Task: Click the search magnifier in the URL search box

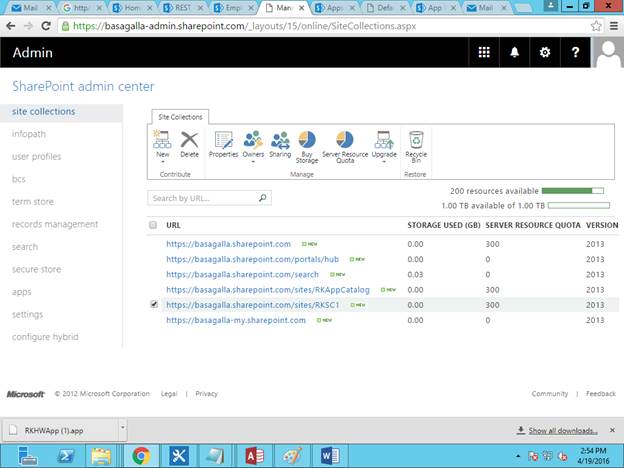Action: point(263,198)
